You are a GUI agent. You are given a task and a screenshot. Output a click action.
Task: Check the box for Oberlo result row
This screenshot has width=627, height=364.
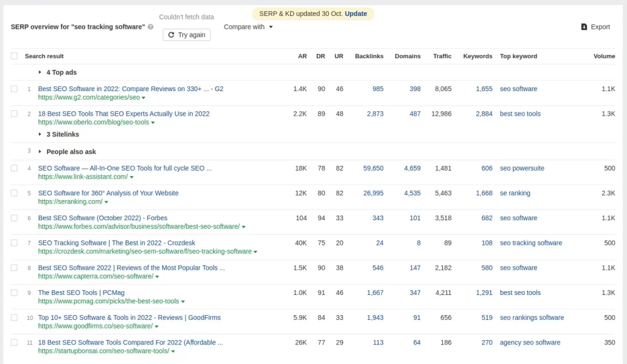coord(15,113)
